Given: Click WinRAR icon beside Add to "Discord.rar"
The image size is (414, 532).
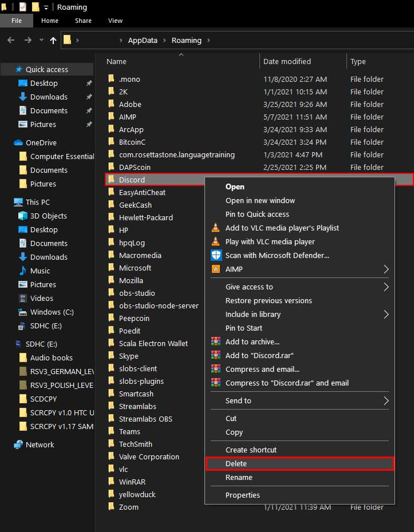Looking at the screenshot, I should coord(216,355).
